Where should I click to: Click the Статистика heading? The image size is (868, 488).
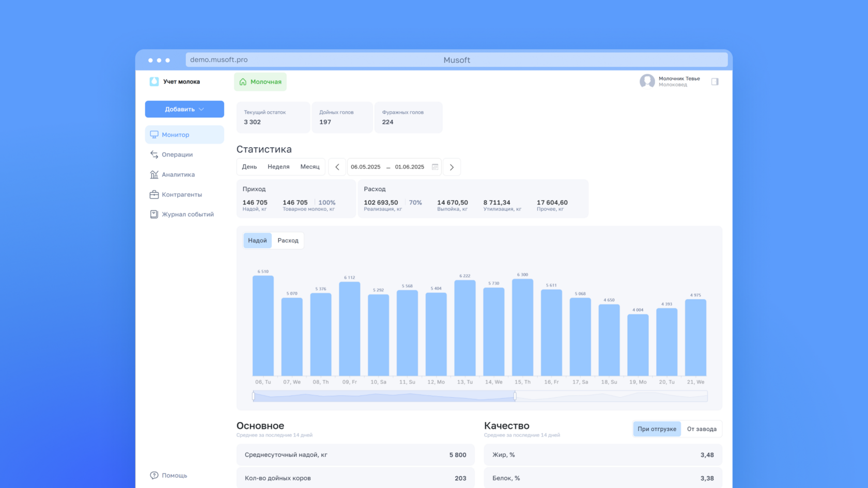264,149
